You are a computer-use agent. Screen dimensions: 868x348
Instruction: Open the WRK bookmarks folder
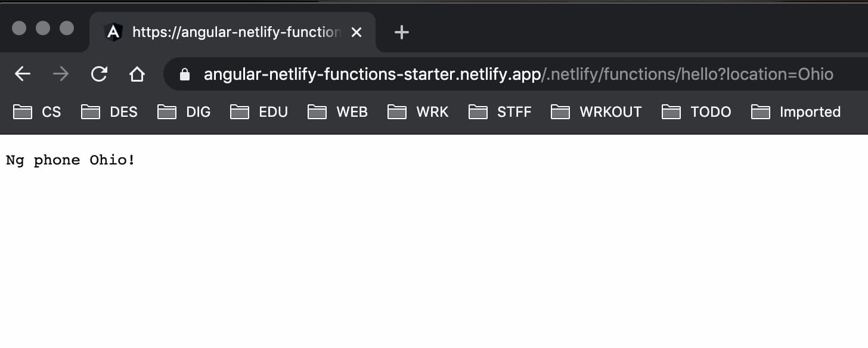(417, 112)
